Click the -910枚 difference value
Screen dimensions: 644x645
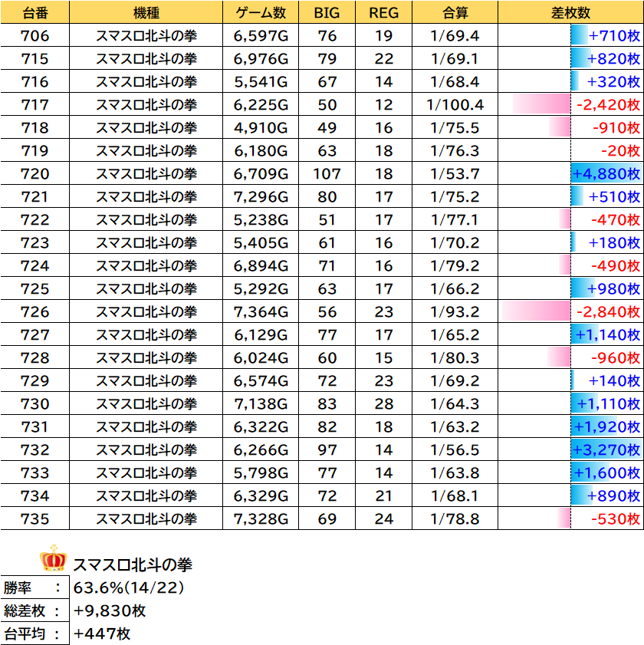(x=616, y=127)
